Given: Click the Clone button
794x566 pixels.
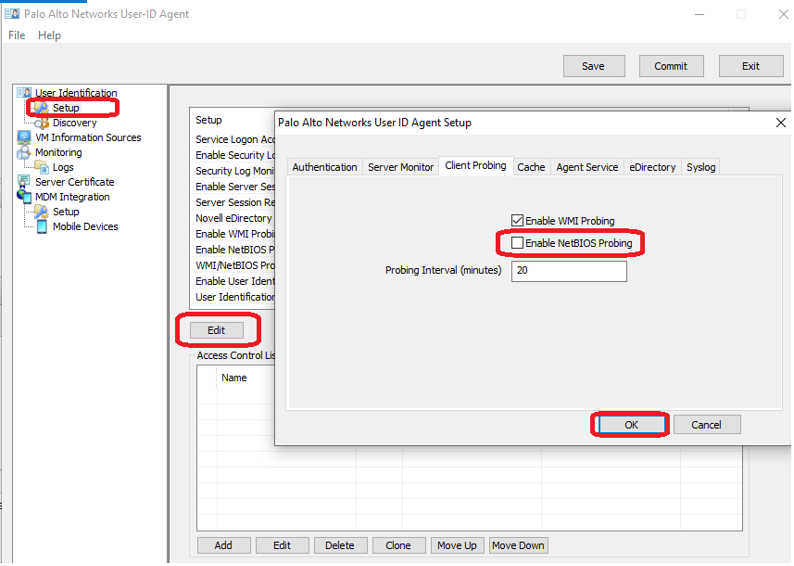Looking at the screenshot, I should coord(399,545).
